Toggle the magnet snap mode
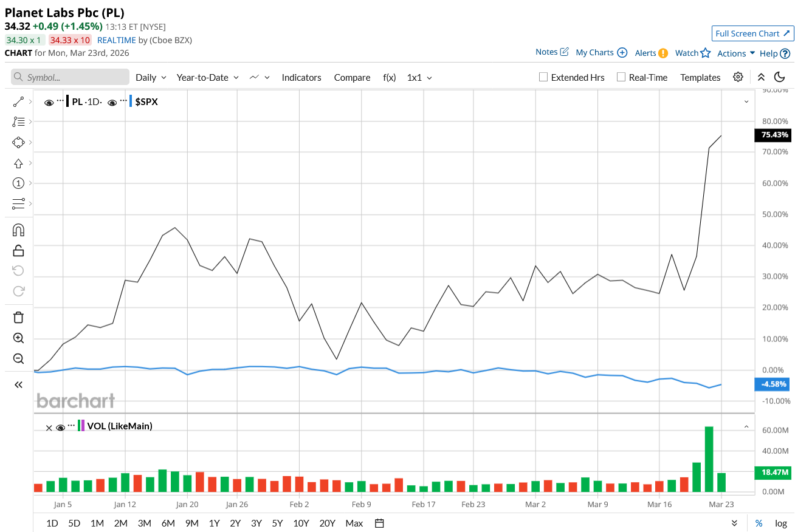795x532 pixels. (x=18, y=230)
